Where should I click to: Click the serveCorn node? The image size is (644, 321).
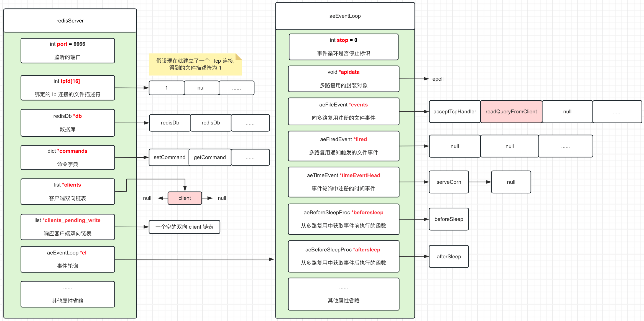449,182
